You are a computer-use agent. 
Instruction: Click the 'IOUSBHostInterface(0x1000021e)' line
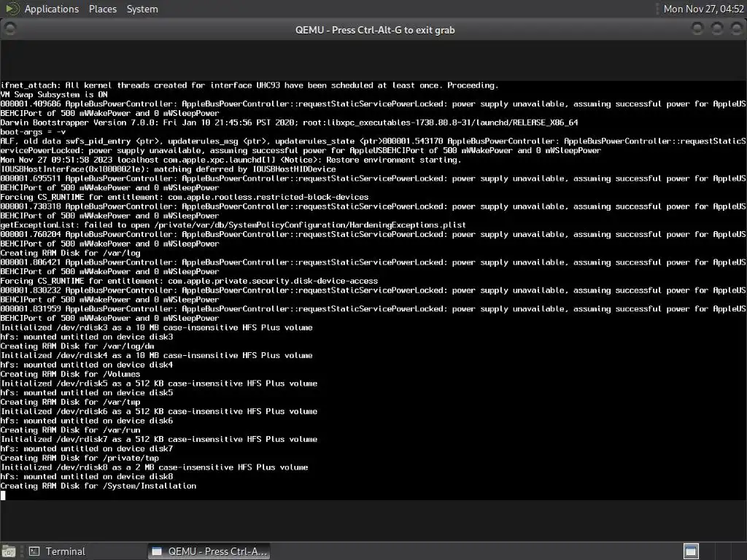point(168,169)
